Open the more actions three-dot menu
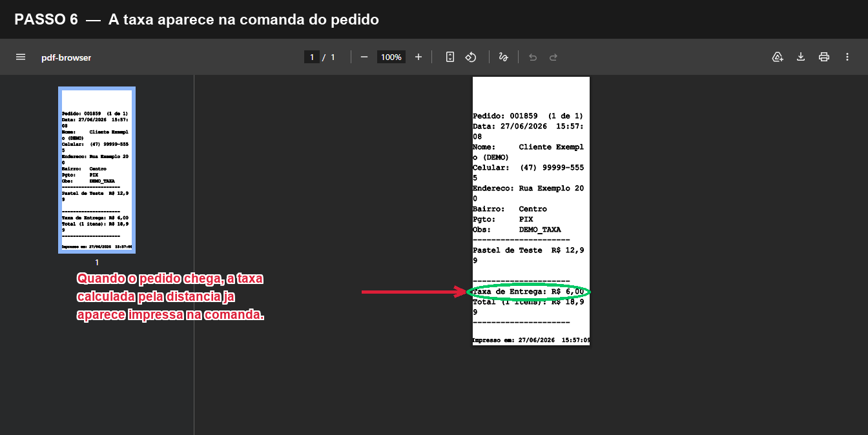Image resolution: width=868 pixels, height=435 pixels. pyautogui.click(x=847, y=57)
